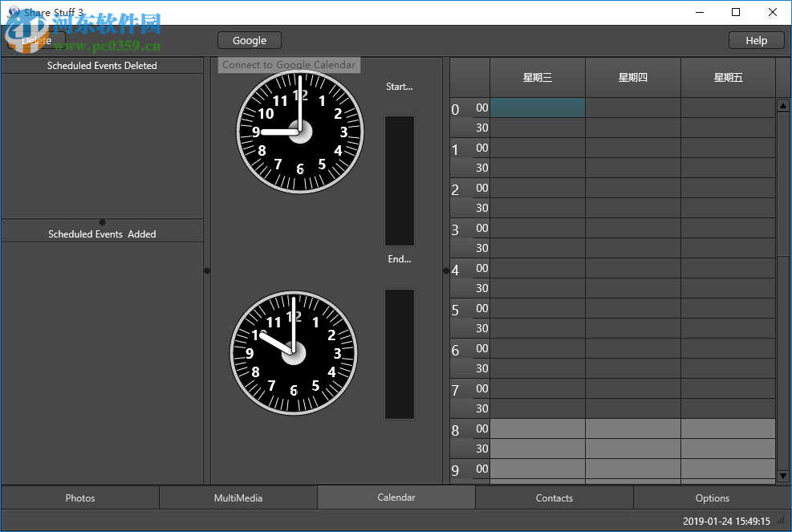Select the 星期三 column header
Viewport: 792px width, 532px height.
point(538,78)
